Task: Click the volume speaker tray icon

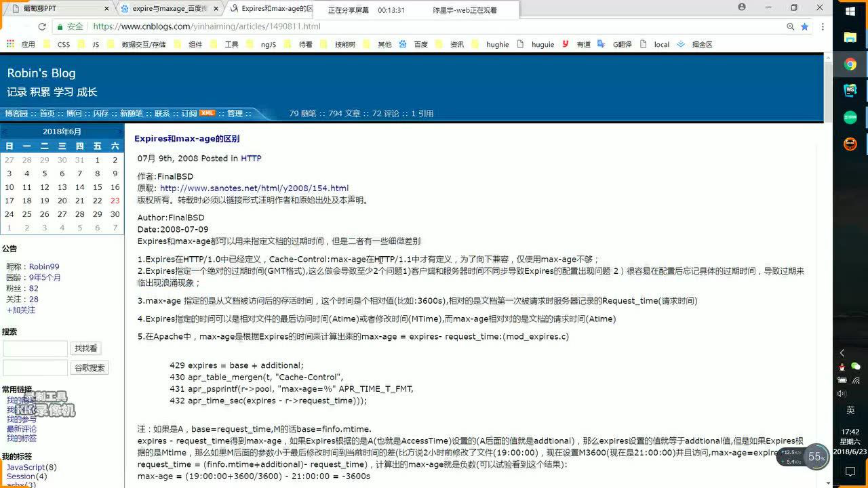Action: (x=842, y=393)
